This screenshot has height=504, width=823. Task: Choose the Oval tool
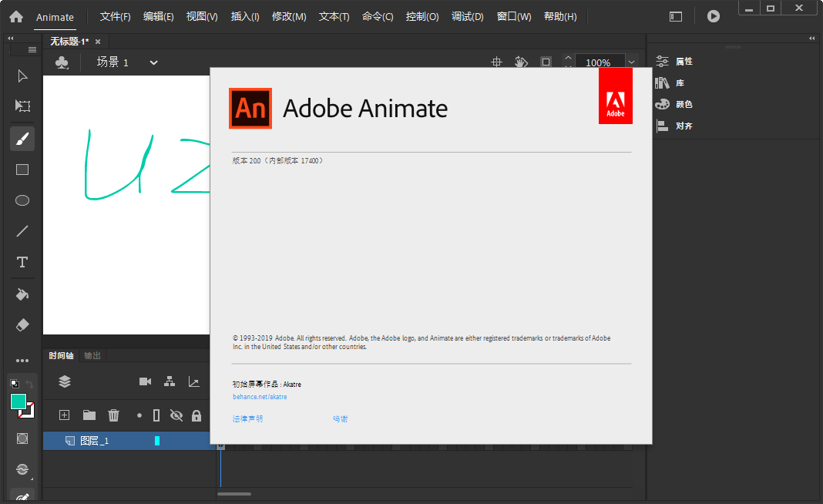(x=22, y=200)
